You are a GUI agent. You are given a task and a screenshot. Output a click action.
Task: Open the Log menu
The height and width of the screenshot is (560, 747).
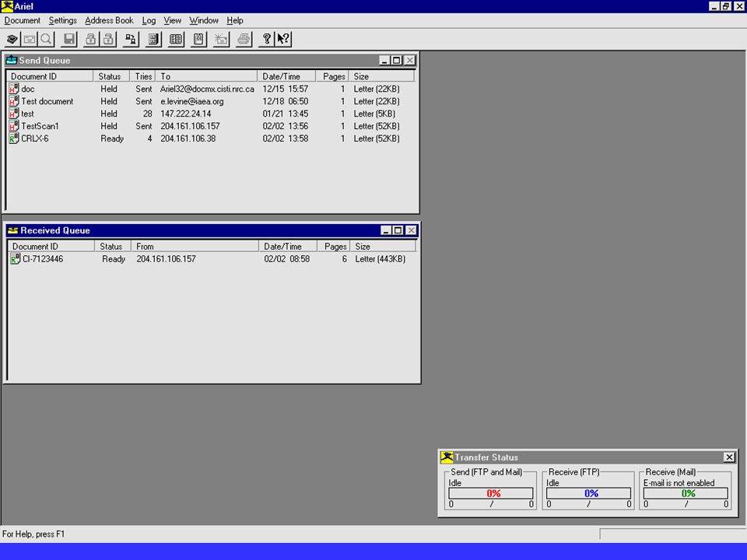[149, 20]
